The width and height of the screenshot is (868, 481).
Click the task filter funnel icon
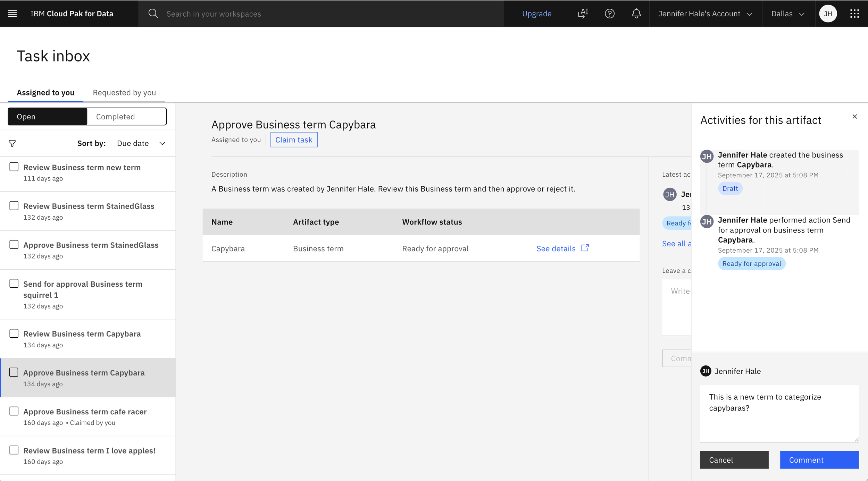pos(12,143)
